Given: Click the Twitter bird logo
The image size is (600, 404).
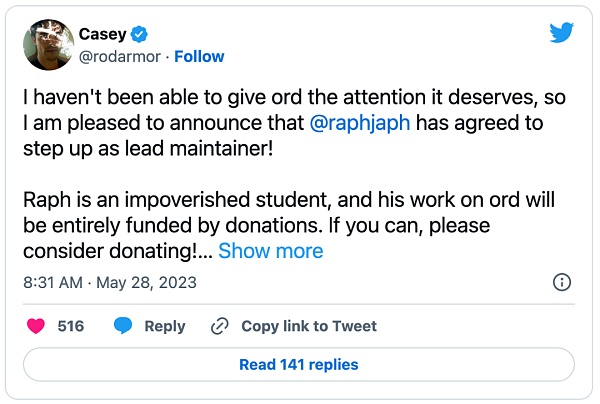Looking at the screenshot, I should click(x=561, y=33).
